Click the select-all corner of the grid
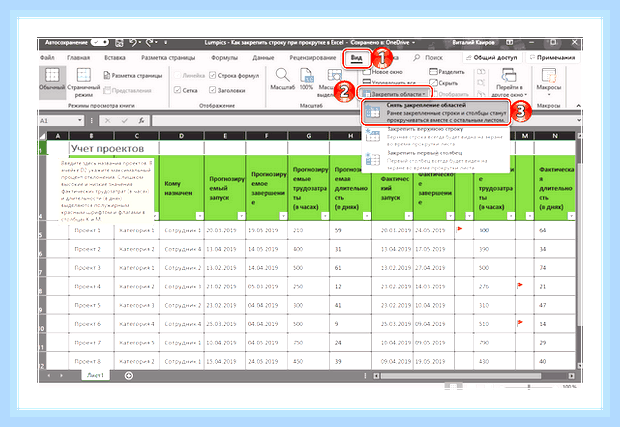 click(x=42, y=136)
